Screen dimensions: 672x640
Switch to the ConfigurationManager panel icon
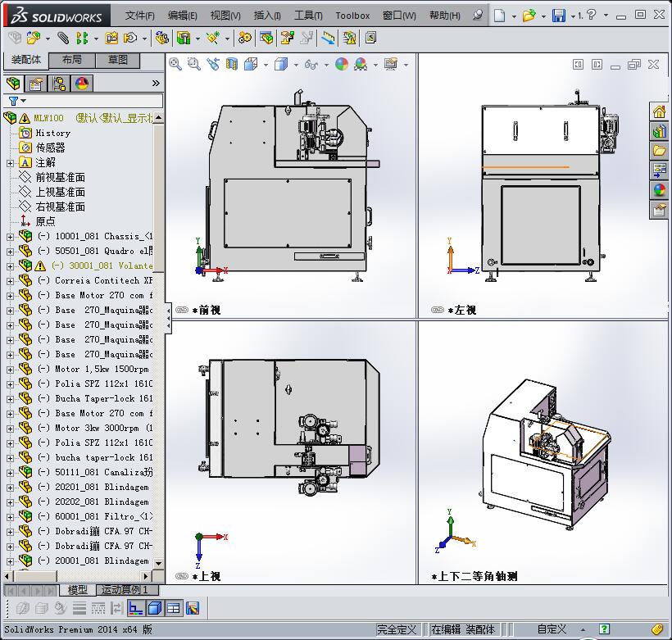tap(58, 83)
